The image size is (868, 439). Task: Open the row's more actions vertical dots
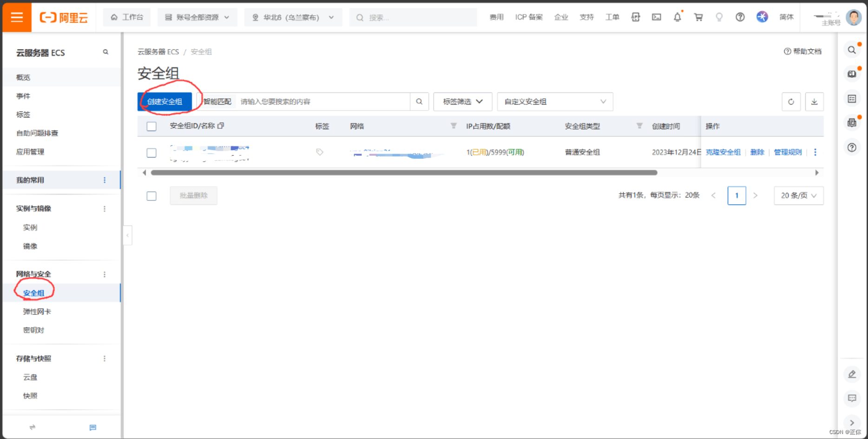815,152
